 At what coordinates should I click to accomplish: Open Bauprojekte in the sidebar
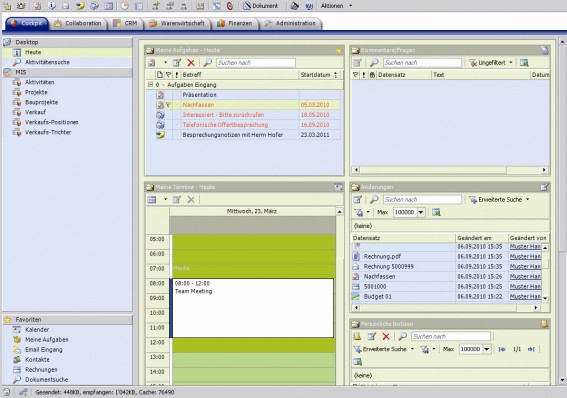click(x=41, y=102)
